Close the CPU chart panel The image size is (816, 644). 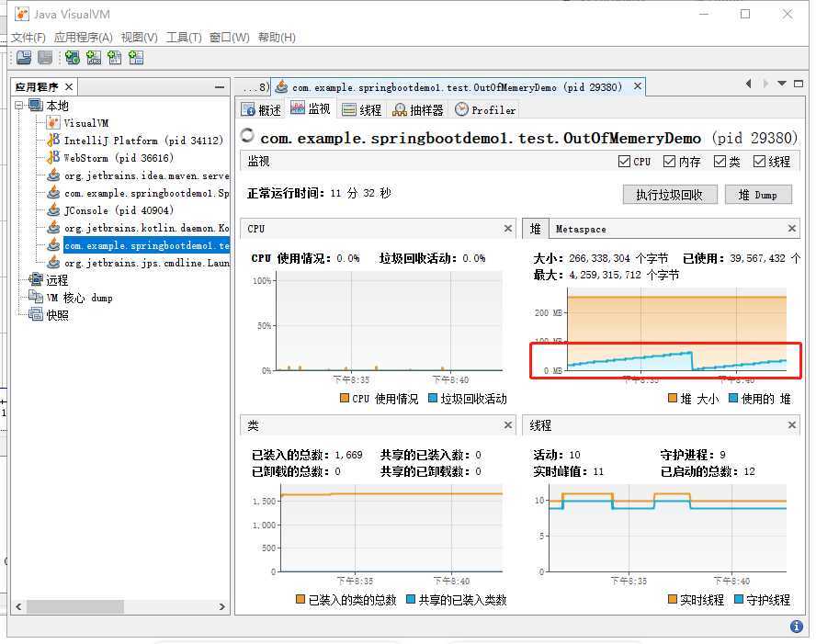coord(508,229)
